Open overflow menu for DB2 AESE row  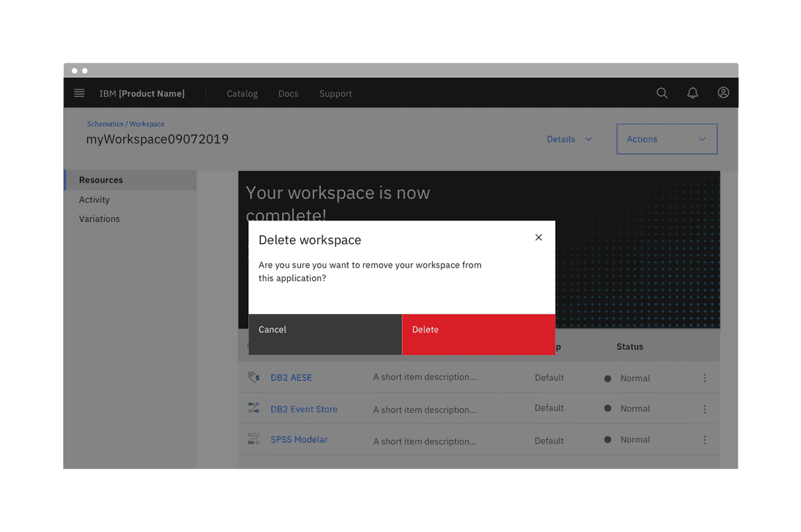coord(704,378)
